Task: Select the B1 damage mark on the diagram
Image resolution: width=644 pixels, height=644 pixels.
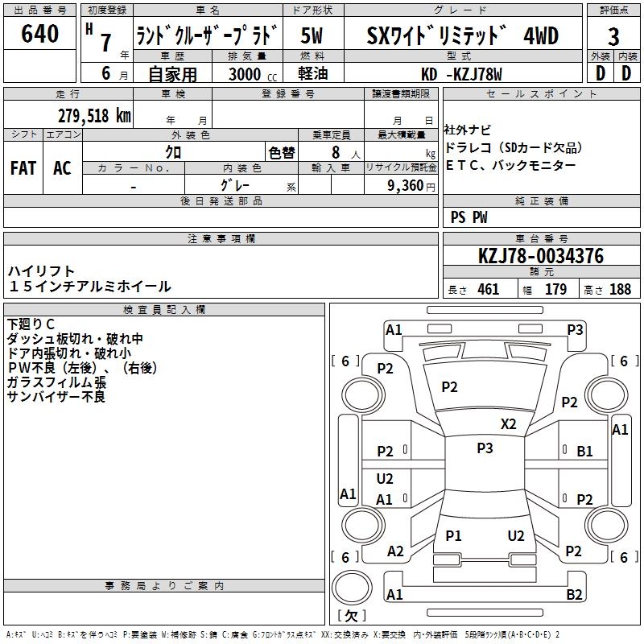Action: [584, 452]
